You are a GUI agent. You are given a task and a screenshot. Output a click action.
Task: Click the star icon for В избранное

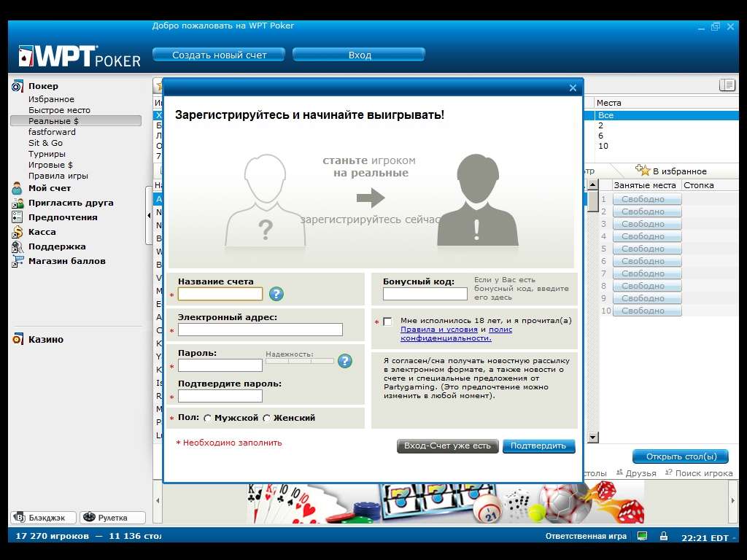643,171
